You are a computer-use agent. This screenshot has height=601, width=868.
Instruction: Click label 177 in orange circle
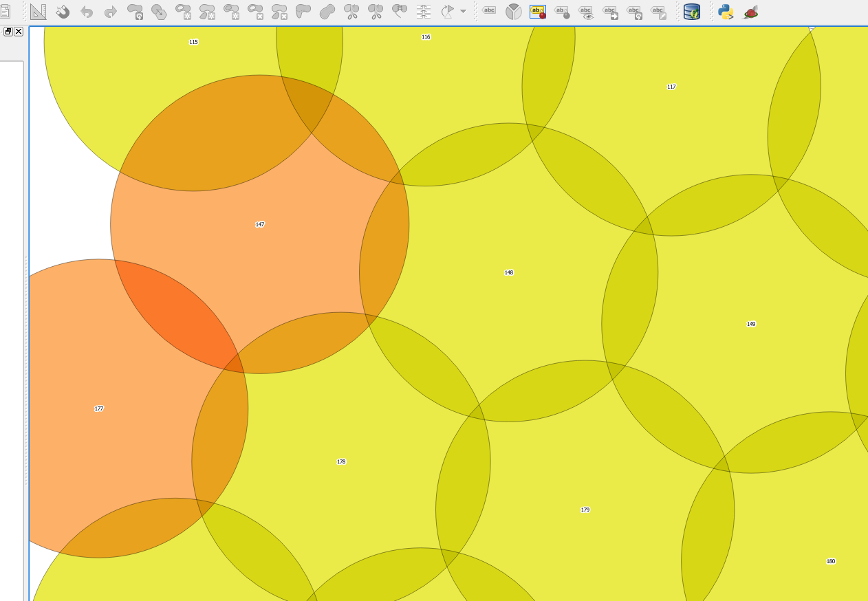pyautogui.click(x=99, y=409)
